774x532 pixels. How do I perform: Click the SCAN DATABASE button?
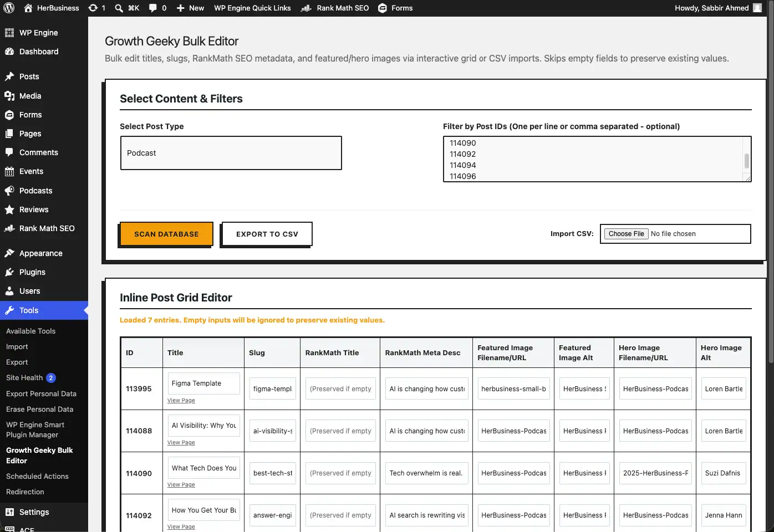[x=166, y=234]
